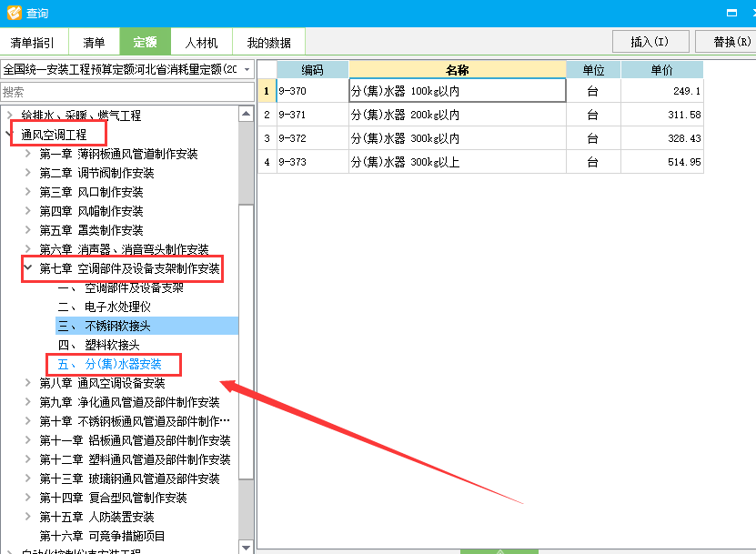Select row 1 code 9-370
Screen dimensions: 756x554
tap(312, 91)
